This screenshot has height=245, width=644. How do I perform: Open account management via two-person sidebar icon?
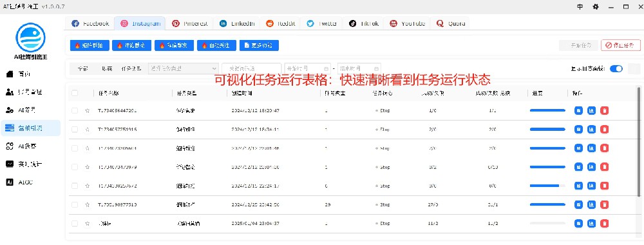coord(10,92)
